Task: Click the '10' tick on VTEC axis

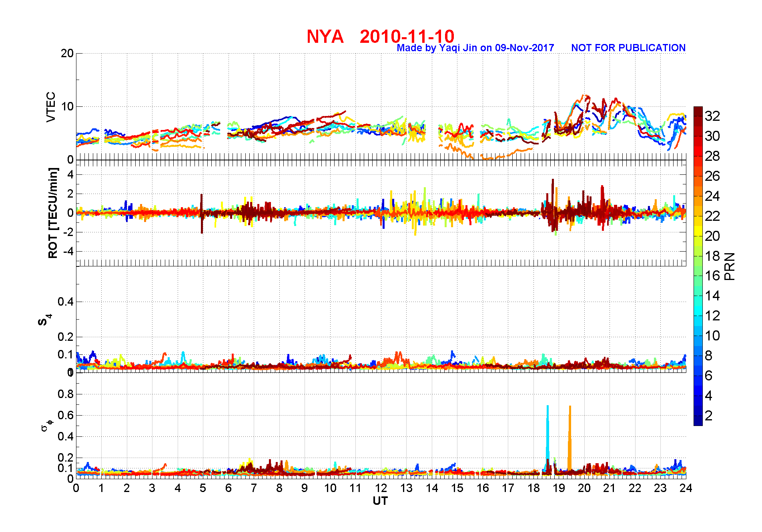Action: [67, 106]
